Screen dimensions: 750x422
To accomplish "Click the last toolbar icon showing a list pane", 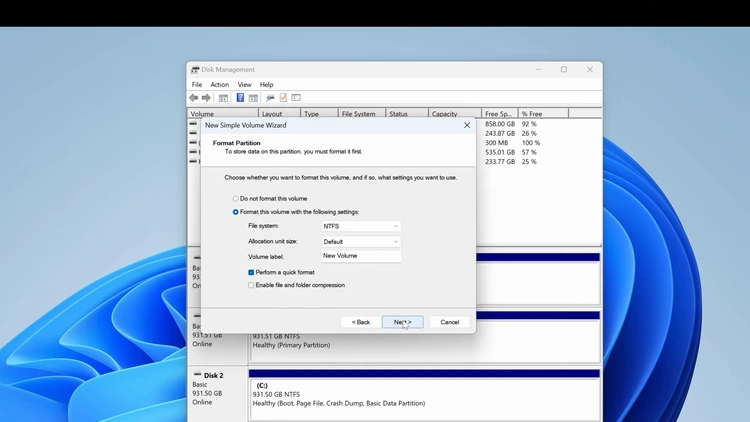I will pyautogui.click(x=296, y=98).
